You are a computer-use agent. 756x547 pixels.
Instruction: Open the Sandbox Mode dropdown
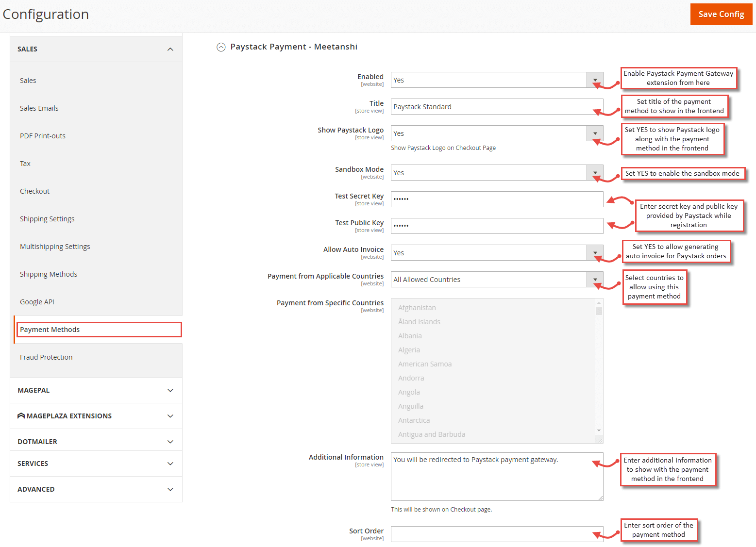497,173
